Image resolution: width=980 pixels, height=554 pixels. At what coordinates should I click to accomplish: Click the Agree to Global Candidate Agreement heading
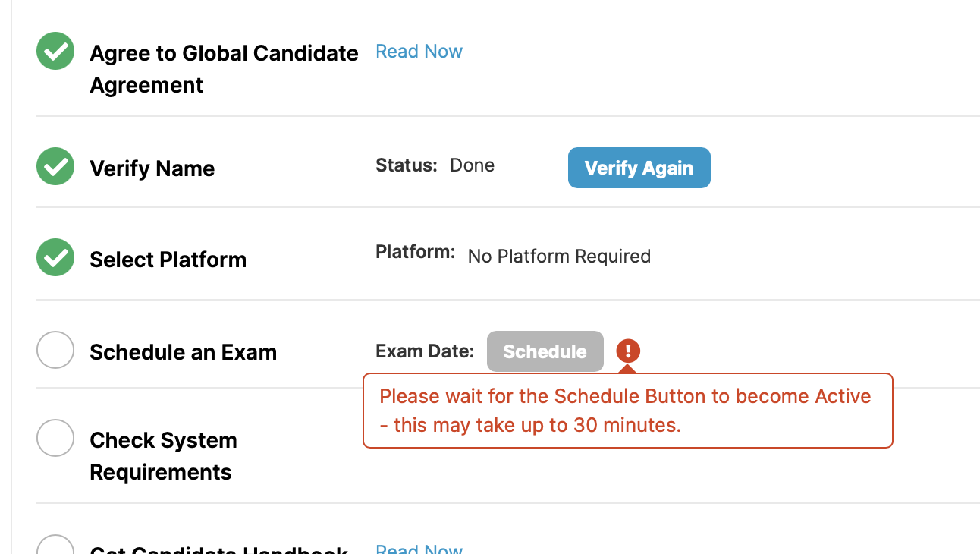pyautogui.click(x=224, y=69)
